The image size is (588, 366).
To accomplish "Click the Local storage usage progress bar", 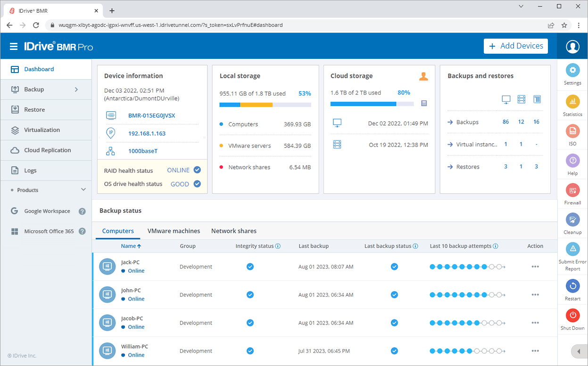I will (265, 105).
